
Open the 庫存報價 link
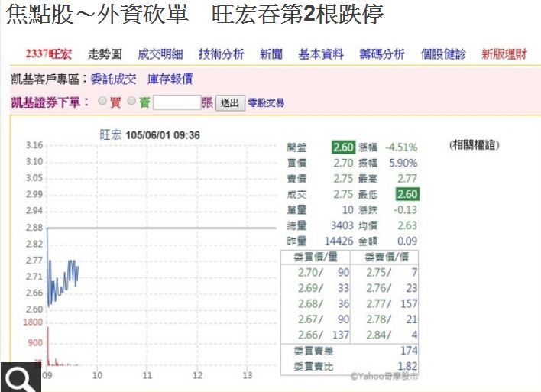170,79
